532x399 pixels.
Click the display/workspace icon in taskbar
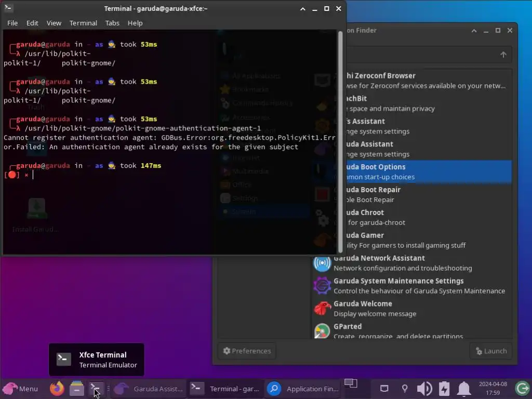coord(351,384)
